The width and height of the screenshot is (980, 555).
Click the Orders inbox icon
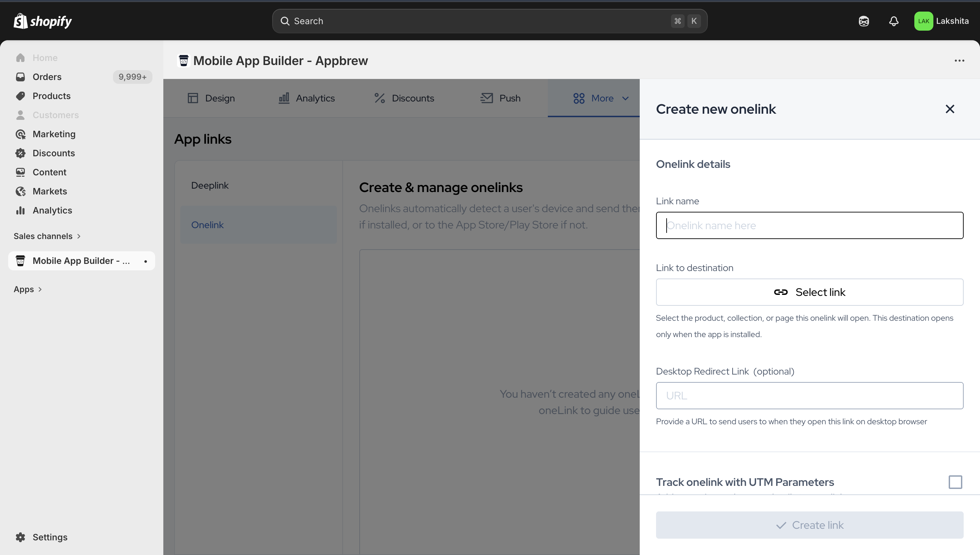pyautogui.click(x=20, y=77)
